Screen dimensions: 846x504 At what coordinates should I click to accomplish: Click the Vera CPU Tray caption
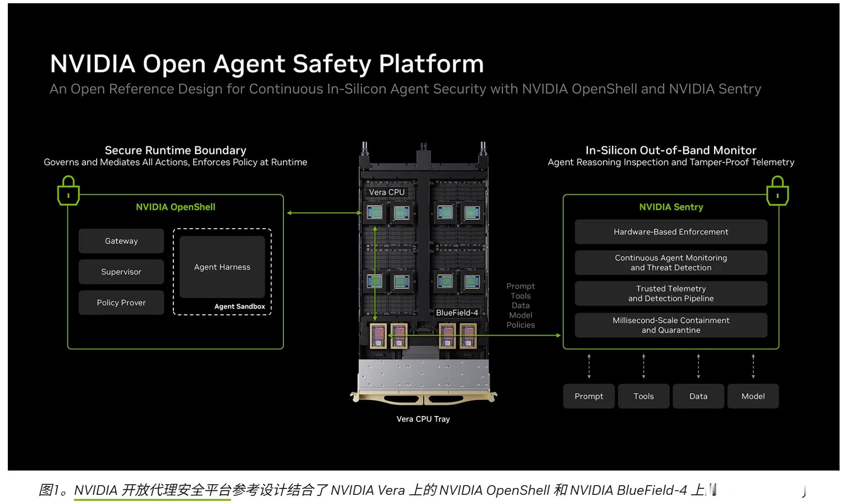[x=423, y=419]
